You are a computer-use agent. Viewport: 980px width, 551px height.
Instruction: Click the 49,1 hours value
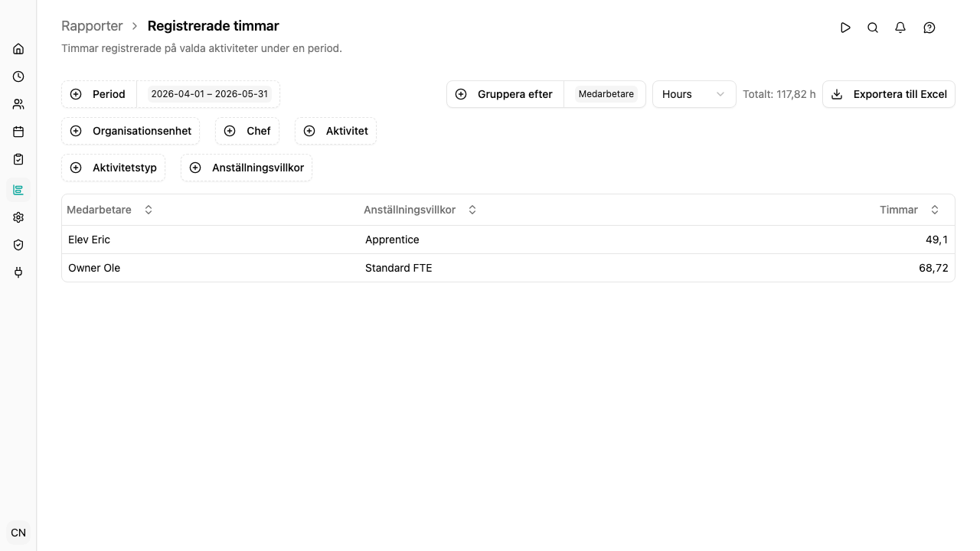[936, 240]
